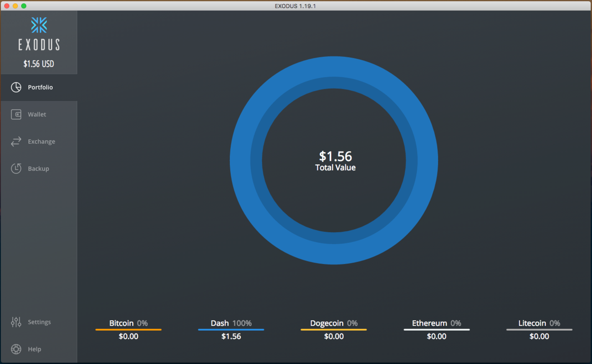Click the Backup clock icon
Screen dimensions: 592x364
click(16, 168)
